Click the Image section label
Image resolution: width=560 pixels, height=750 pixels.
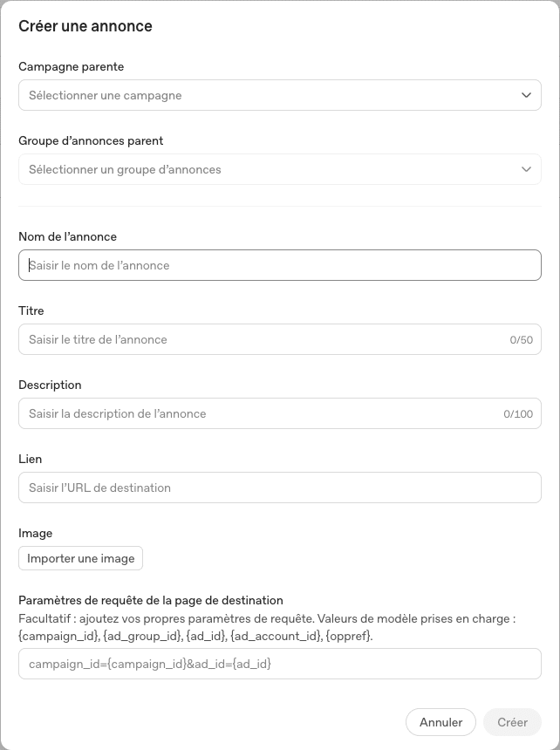click(36, 534)
